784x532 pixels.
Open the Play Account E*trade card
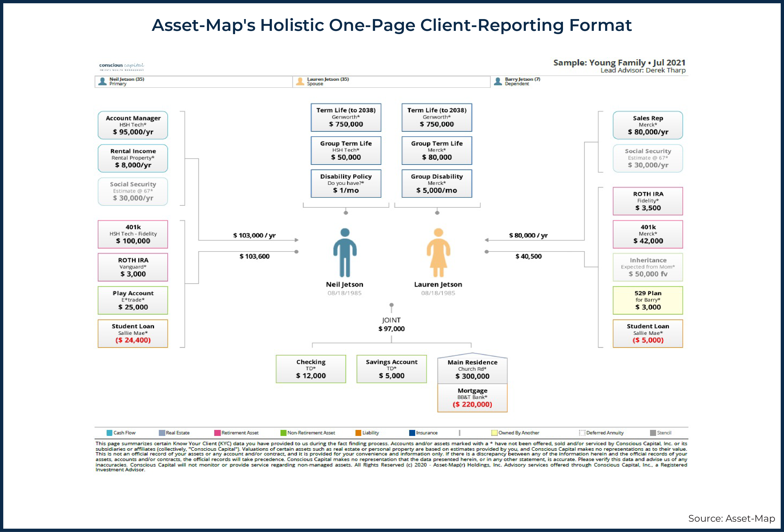[133, 300]
